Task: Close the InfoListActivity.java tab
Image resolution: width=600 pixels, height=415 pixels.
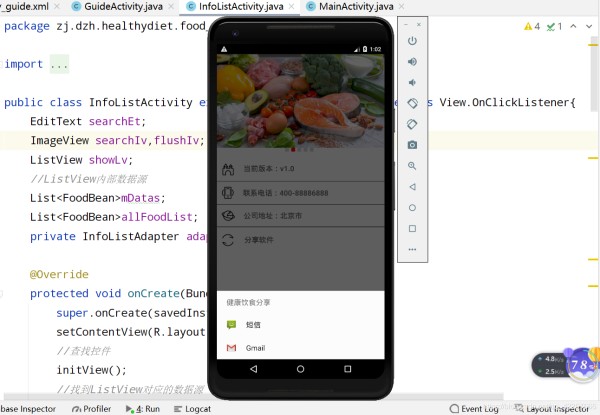Action: (292, 7)
